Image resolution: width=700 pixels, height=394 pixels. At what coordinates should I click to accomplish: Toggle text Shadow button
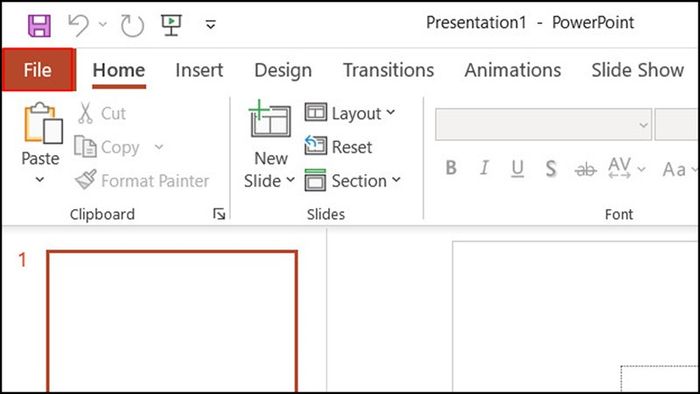click(551, 169)
